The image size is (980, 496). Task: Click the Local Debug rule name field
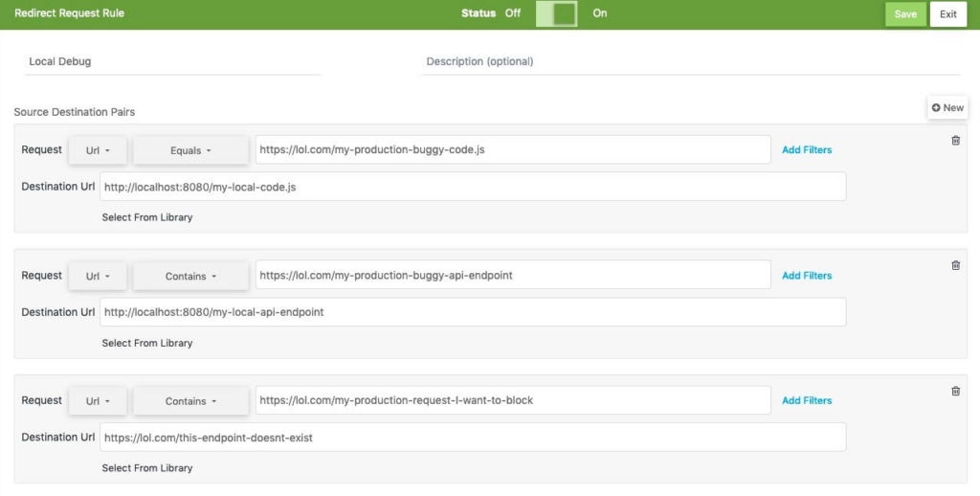(173, 62)
